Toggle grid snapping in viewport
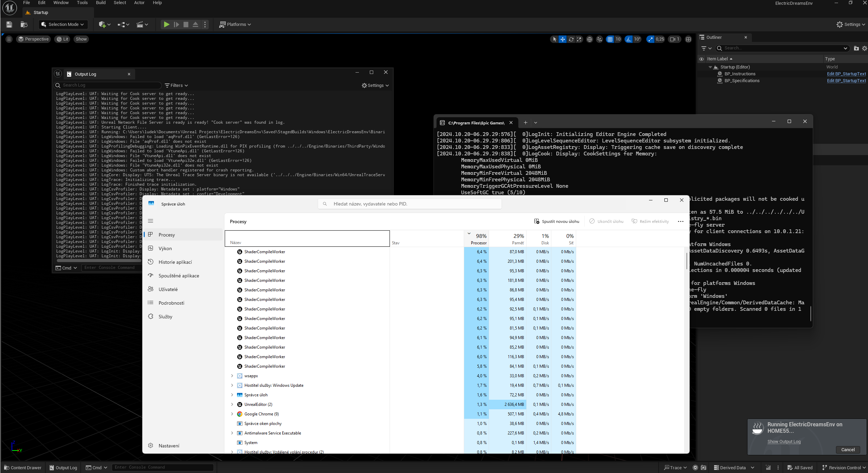868x473 pixels. point(610,39)
